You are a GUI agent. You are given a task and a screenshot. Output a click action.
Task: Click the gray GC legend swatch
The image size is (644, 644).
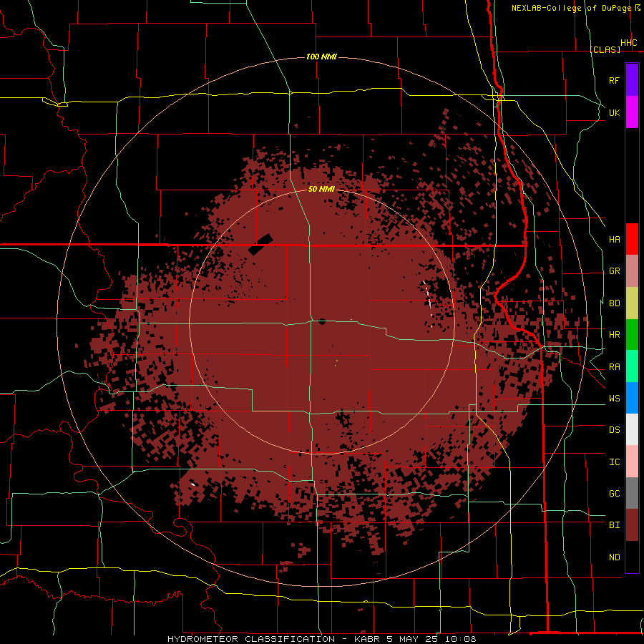[x=632, y=493]
